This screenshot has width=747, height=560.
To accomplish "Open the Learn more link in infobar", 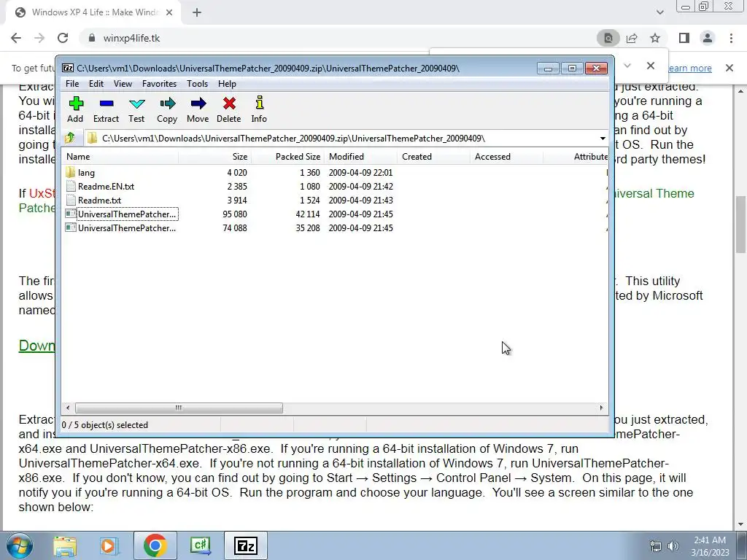I will click(x=689, y=68).
